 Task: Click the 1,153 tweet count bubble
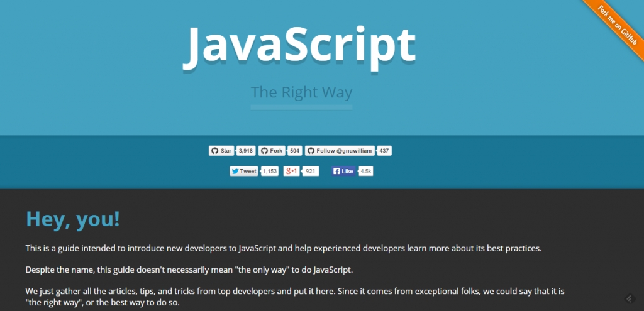[269, 171]
